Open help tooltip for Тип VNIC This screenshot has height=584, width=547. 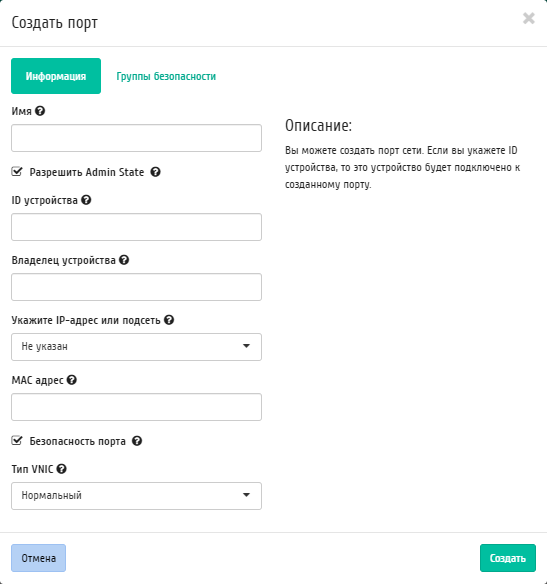61,469
